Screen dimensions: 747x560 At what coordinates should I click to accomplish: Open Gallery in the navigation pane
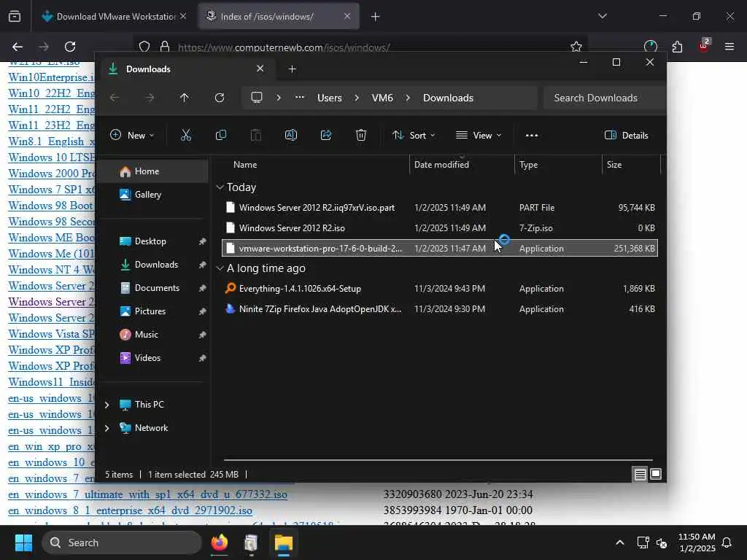152,194
